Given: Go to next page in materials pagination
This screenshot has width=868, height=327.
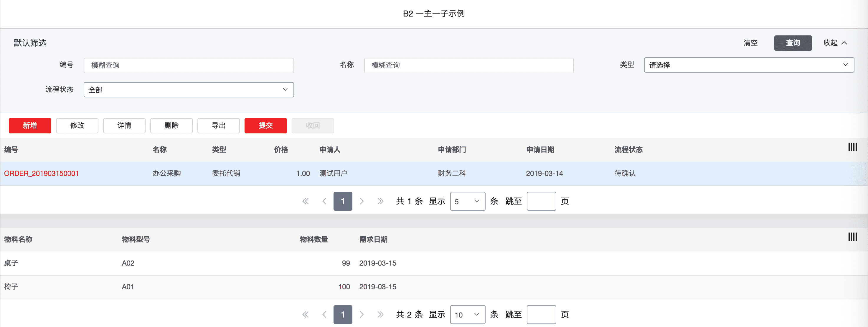Looking at the screenshot, I should click(362, 315).
